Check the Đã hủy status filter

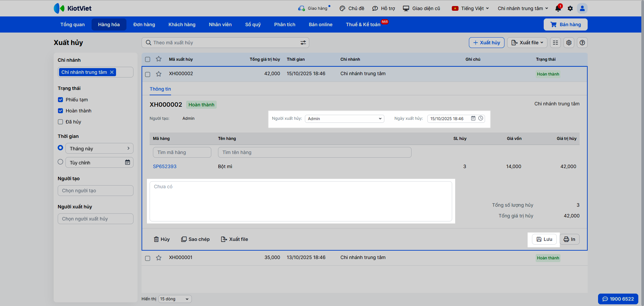[60, 122]
